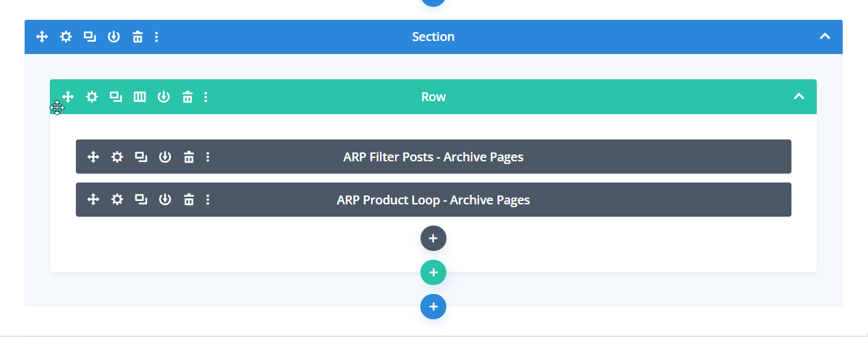
Task: Collapse the Row with chevron arrow
Action: point(799,97)
